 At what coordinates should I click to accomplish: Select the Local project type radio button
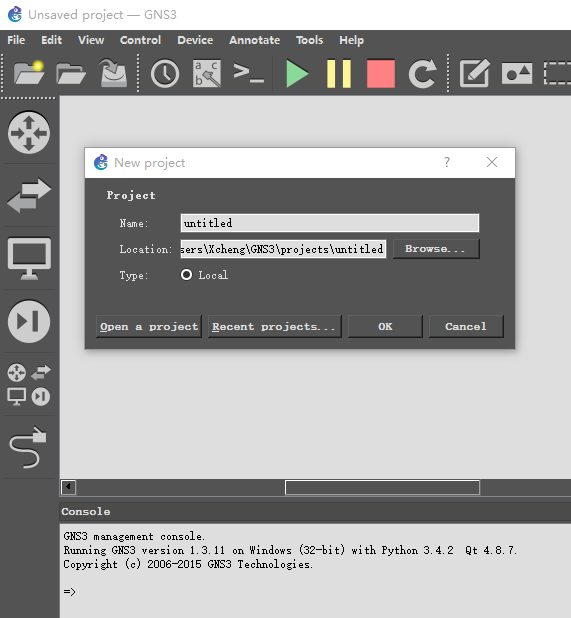tap(186, 275)
